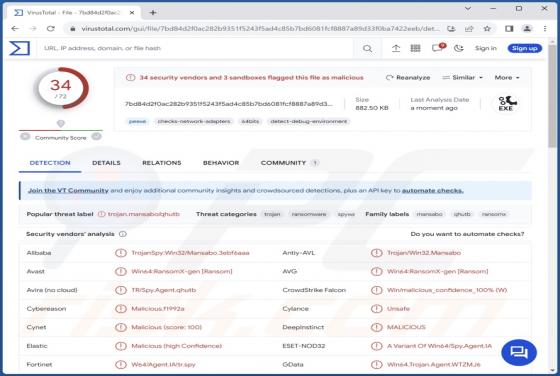
Task: Open a new browser tab
Action: point(153,12)
